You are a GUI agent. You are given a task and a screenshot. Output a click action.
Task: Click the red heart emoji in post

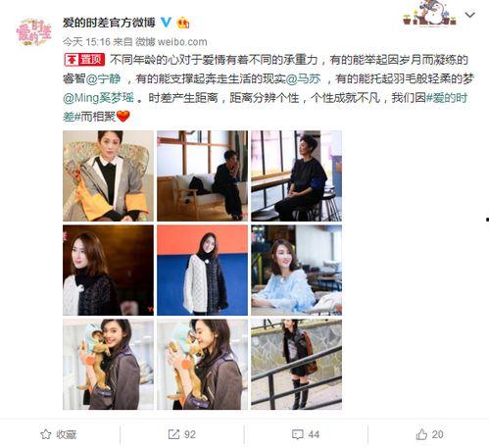[x=123, y=116]
